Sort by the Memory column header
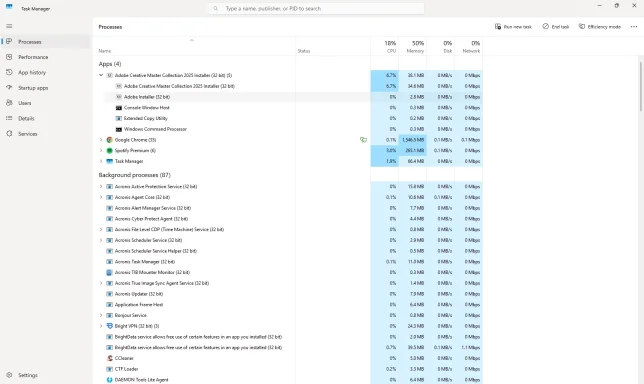This screenshot has height=384, width=644. click(x=412, y=46)
